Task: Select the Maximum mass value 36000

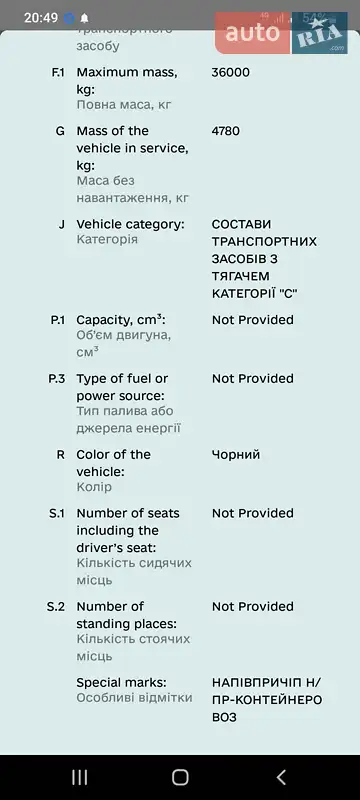Action: pyautogui.click(x=230, y=72)
